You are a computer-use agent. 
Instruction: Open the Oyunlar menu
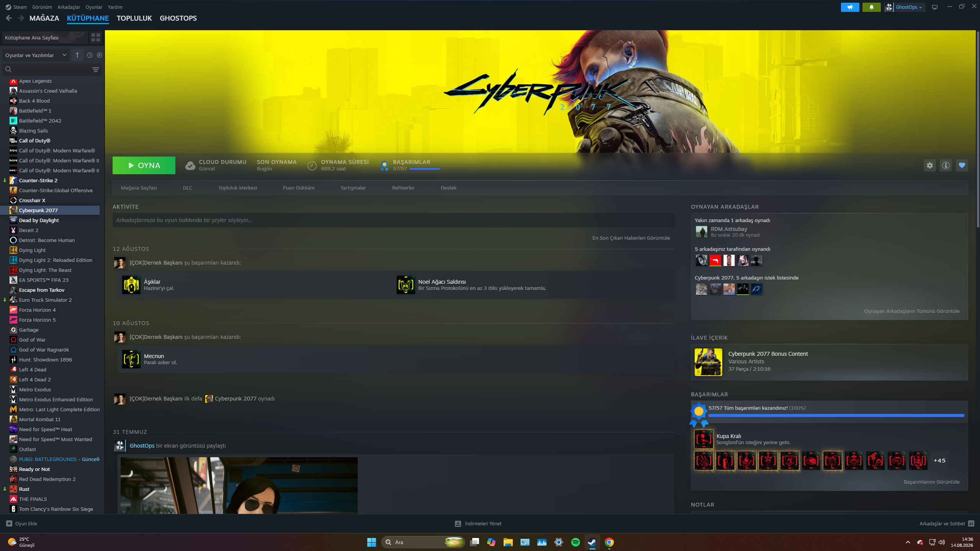point(94,7)
